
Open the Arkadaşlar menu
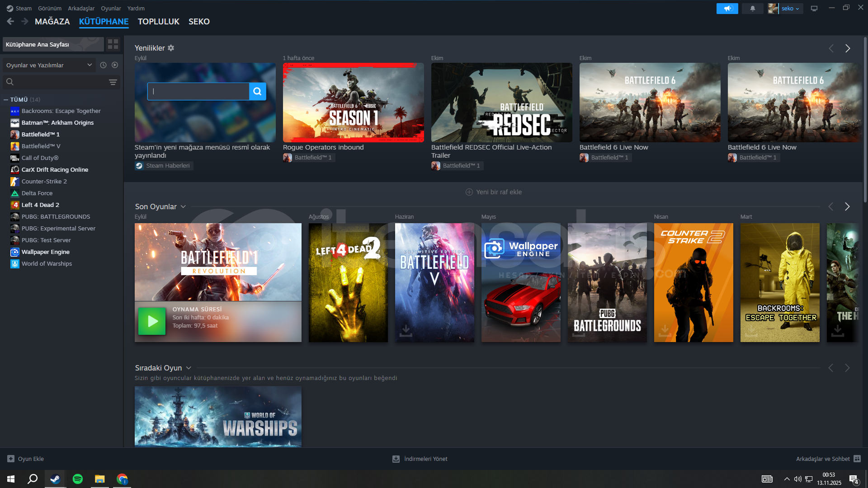81,8
